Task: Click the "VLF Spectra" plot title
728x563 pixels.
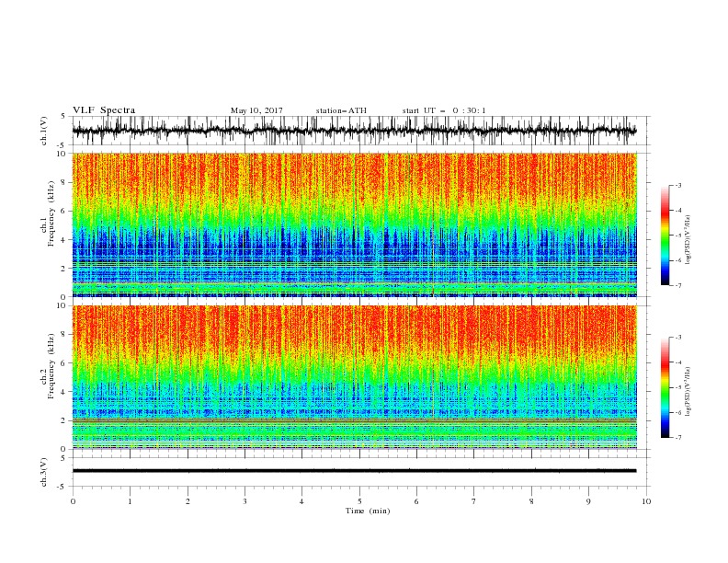Action: (x=104, y=110)
